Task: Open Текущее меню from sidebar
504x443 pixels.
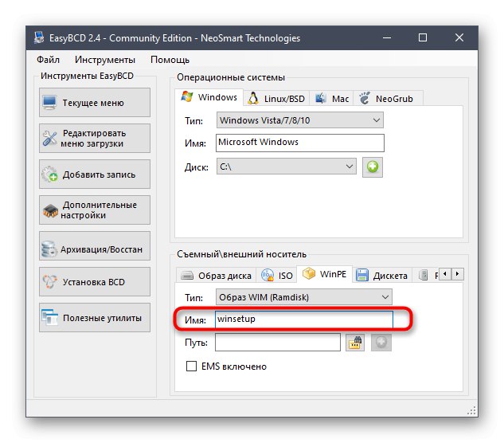Action: tap(95, 103)
